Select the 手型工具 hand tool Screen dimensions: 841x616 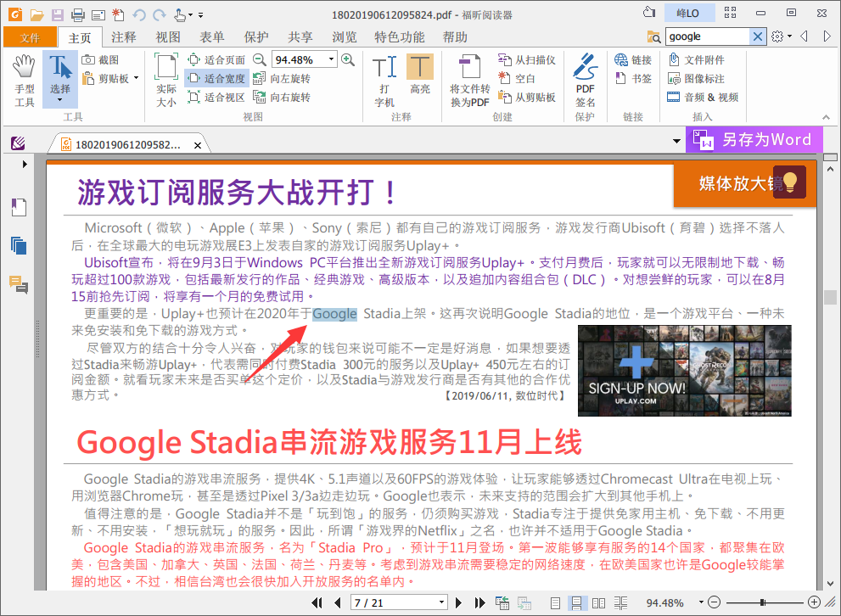click(24, 81)
